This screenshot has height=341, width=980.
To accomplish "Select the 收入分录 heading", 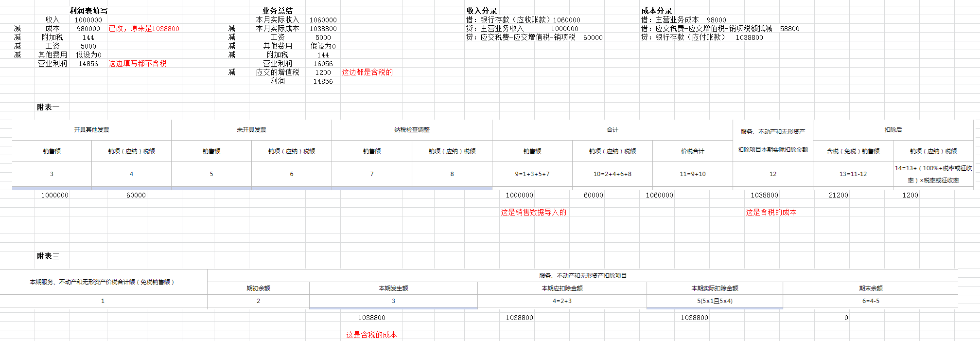I will coord(481,11).
